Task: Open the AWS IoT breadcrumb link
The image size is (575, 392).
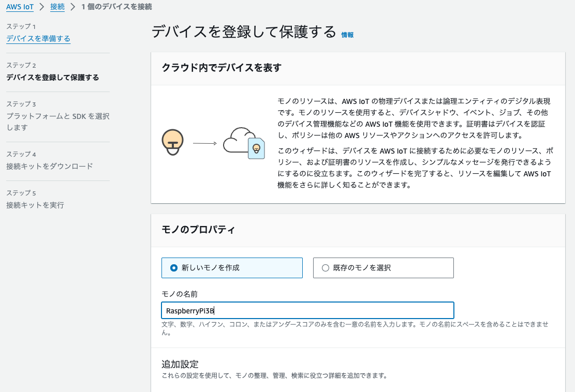Action: click(20, 7)
